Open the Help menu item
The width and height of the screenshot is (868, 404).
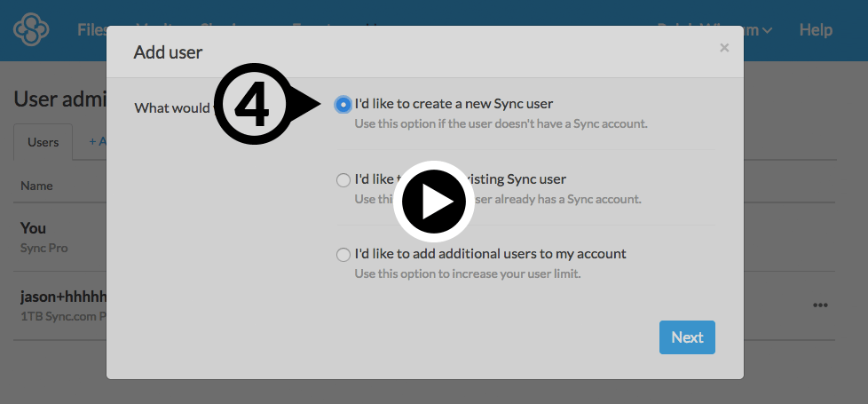[815, 30]
